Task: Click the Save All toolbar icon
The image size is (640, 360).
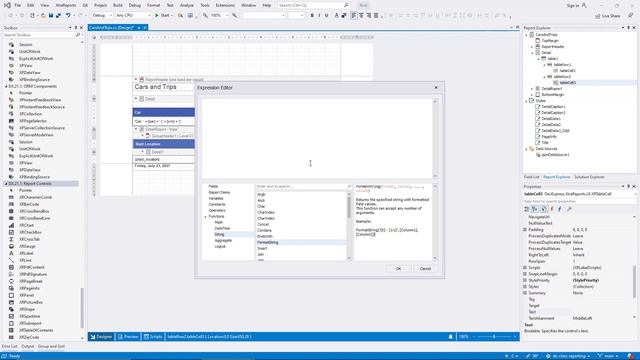Action: click(x=58, y=16)
